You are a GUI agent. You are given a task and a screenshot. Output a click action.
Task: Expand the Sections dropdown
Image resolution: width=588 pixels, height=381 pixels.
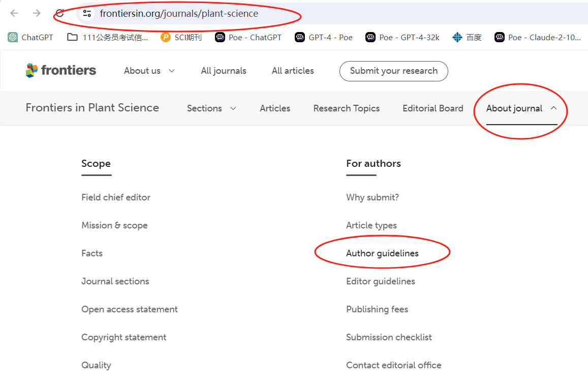[x=211, y=108]
